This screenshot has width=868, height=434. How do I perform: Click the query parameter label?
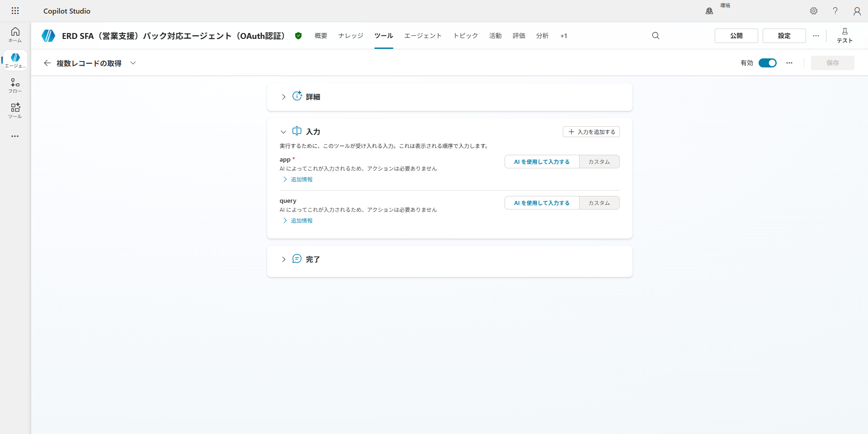pos(288,201)
